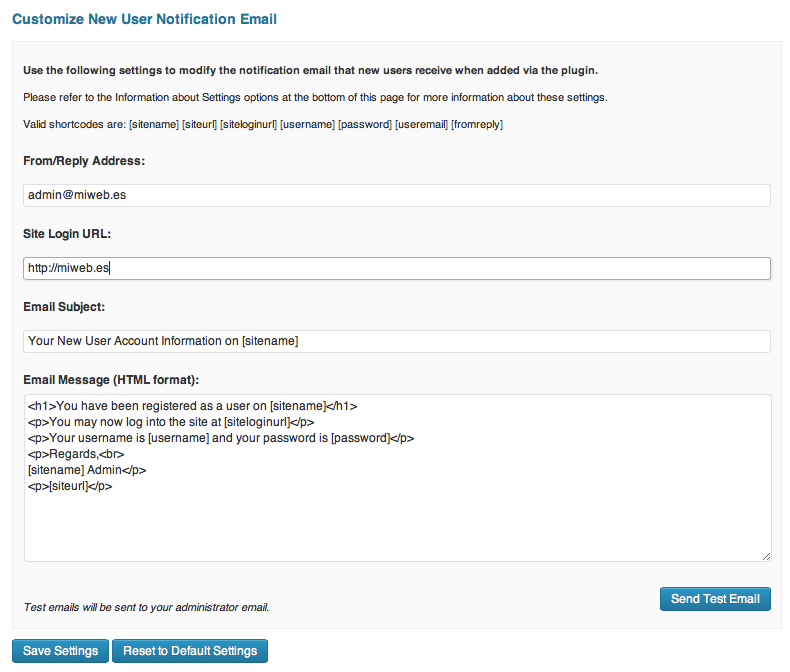Click the From/Reply Address label

pos(84,160)
